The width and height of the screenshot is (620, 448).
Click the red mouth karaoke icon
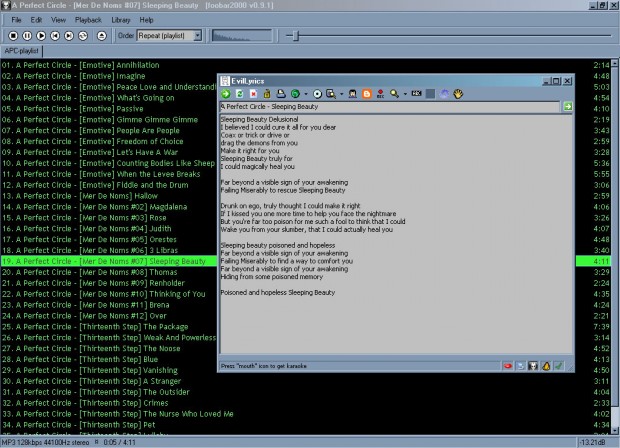click(x=508, y=366)
